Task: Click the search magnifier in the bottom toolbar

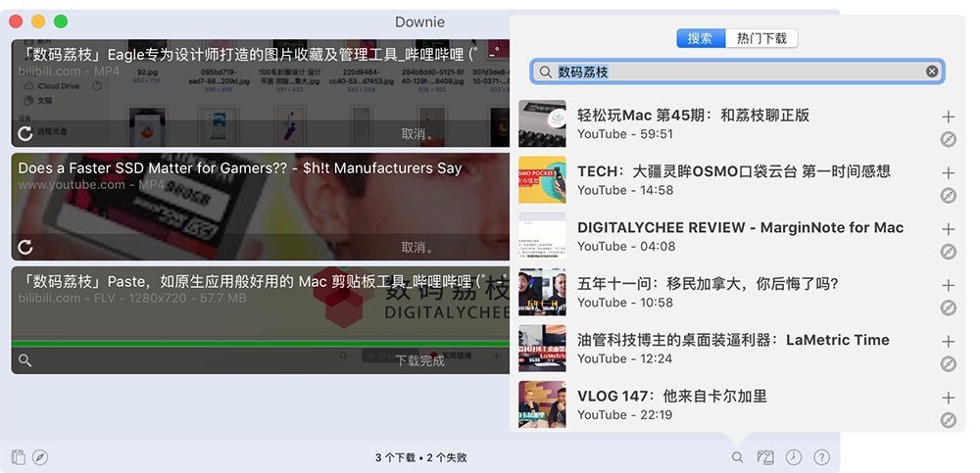Action: coord(737,457)
